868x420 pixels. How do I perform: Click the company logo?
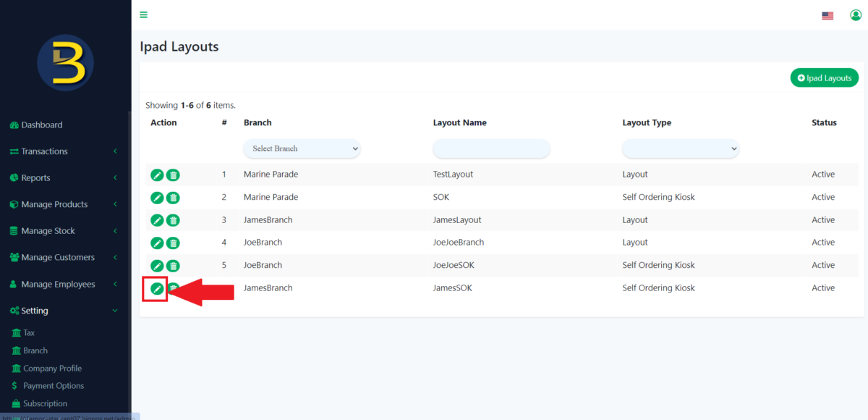pyautogui.click(x=65, y=63)
